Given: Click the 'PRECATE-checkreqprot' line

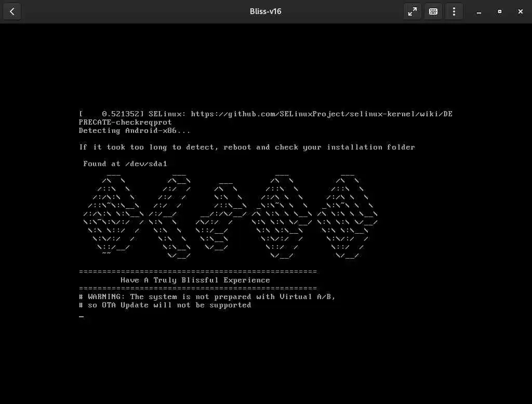Looking at the screenshot, I should 125,122.
